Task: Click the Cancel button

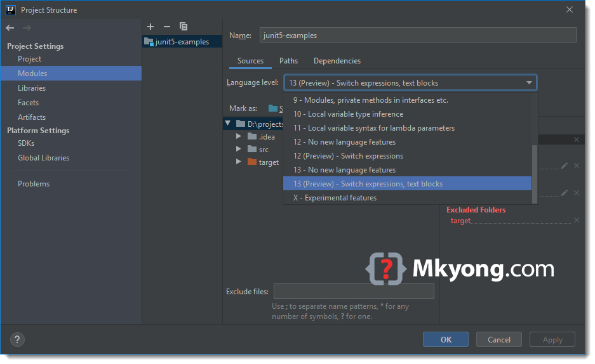Action: [498, 340]
